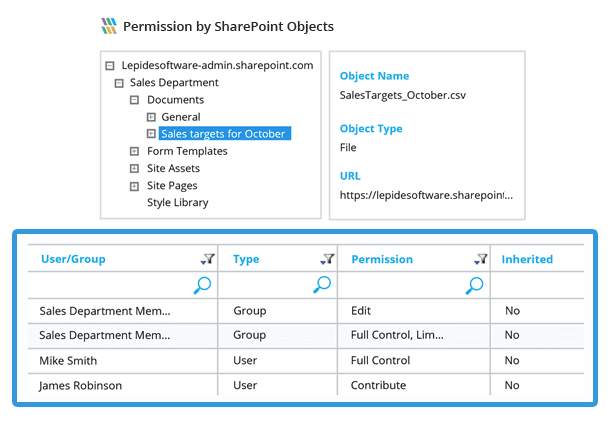Collapse the Sales Department node
This screenshot has height=430, width=612.
119,83
